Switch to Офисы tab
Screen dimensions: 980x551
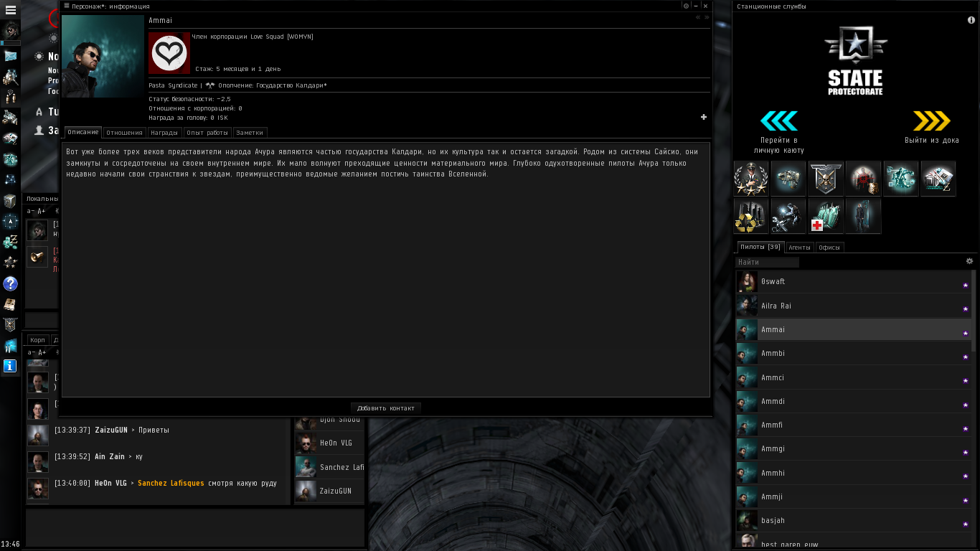pyautogui.click(x=829, y=248)
